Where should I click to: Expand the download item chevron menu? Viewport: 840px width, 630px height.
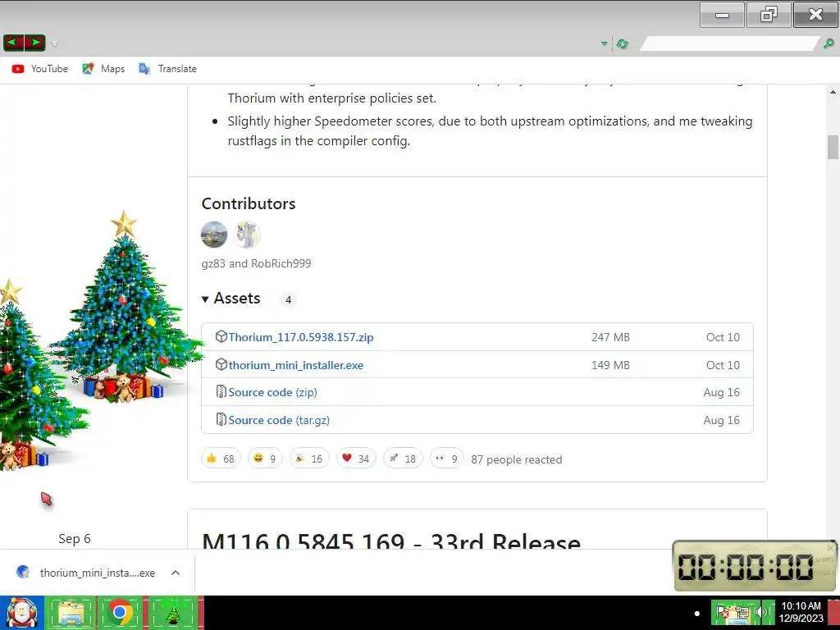[176, 573]
